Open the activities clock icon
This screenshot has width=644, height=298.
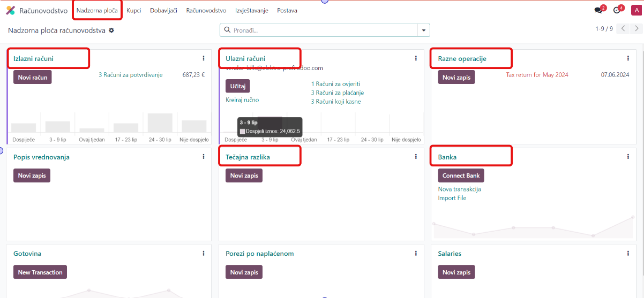617,11
